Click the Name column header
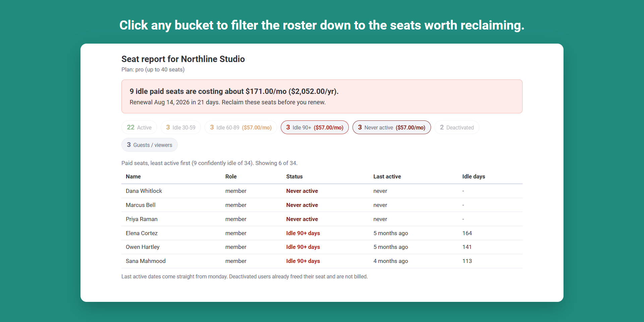This screenshot has height=322, width=644. 133,176
